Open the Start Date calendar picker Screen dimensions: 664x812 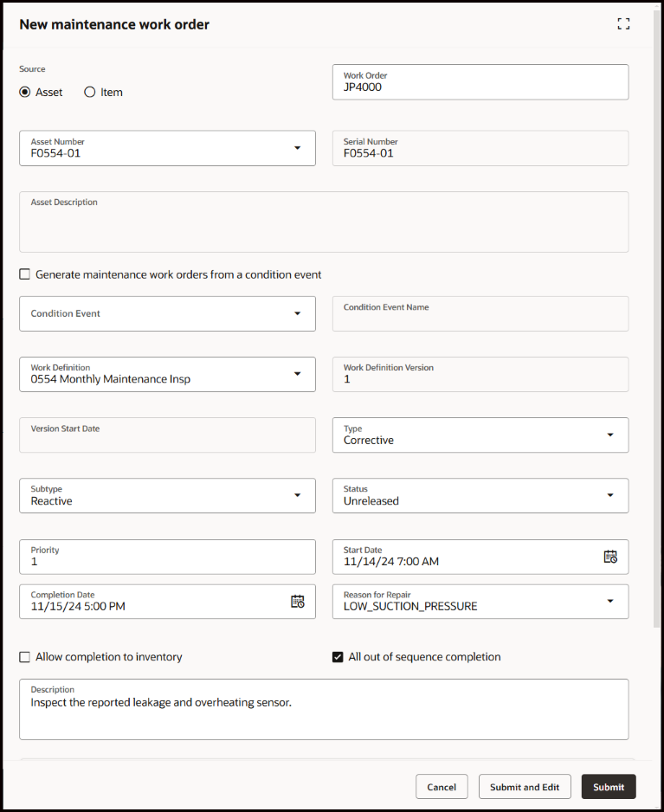610,557
